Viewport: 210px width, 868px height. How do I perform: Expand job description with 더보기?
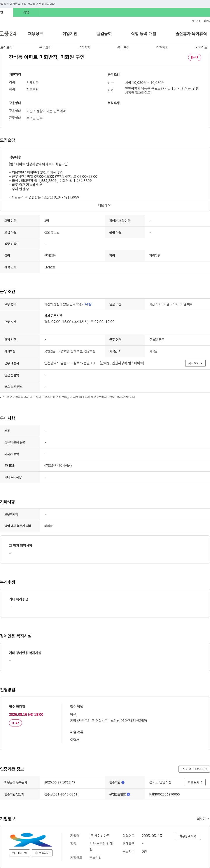[104, 205]
